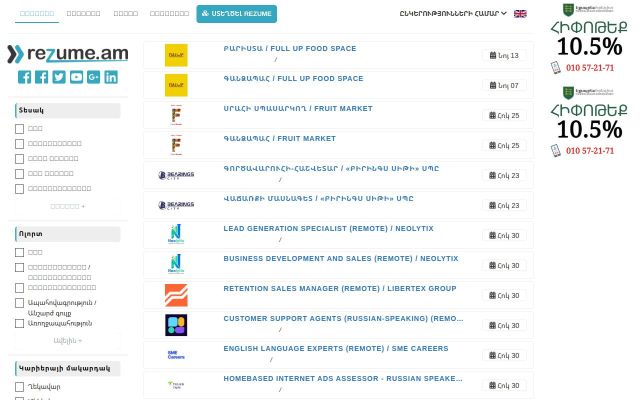Viewport: 640px width, 400px height.
Task: Open Customer Support Agents (Russian-Speaking) job
Action: click(x=343, y=319)
